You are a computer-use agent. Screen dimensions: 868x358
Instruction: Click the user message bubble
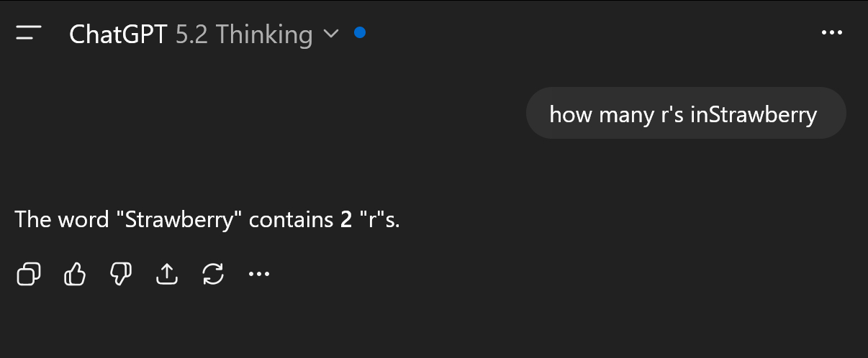click(x=685, y=113)
